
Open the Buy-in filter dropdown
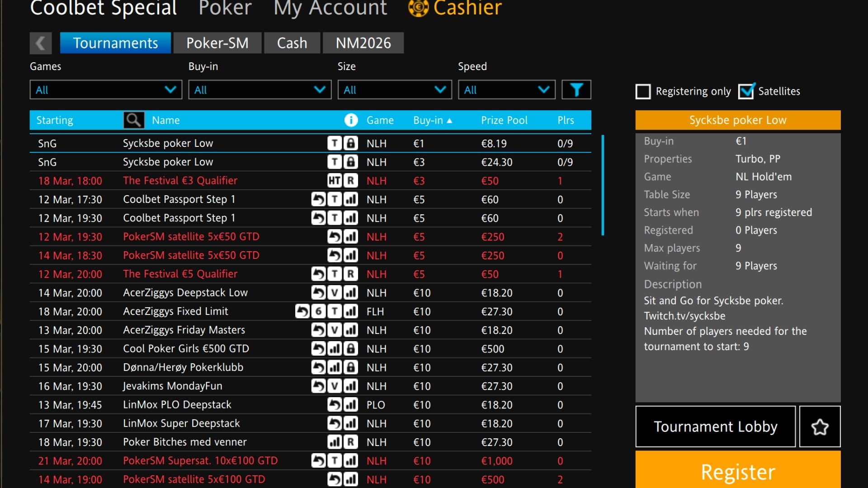click(260, 89)
